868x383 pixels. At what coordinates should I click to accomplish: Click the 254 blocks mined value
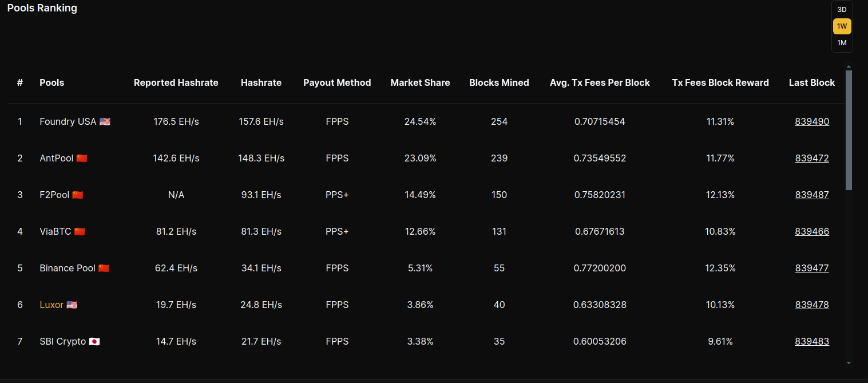pyautogui.click(x=499, y=121)
